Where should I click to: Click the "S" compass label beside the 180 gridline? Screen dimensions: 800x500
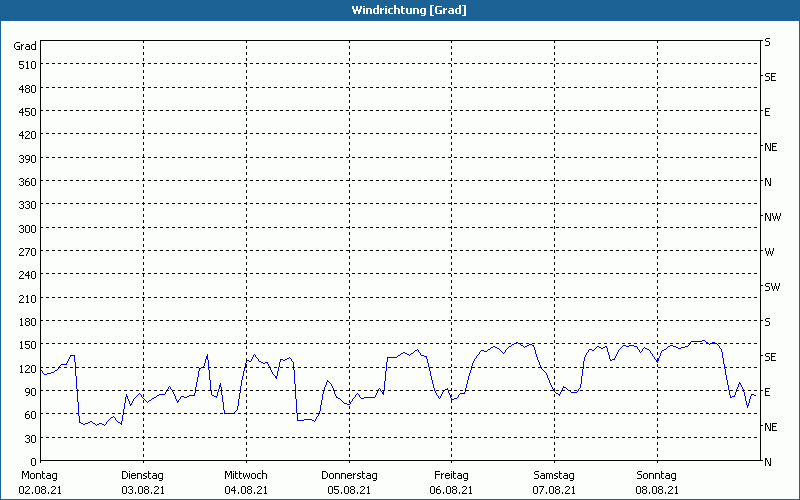[768, 322]
